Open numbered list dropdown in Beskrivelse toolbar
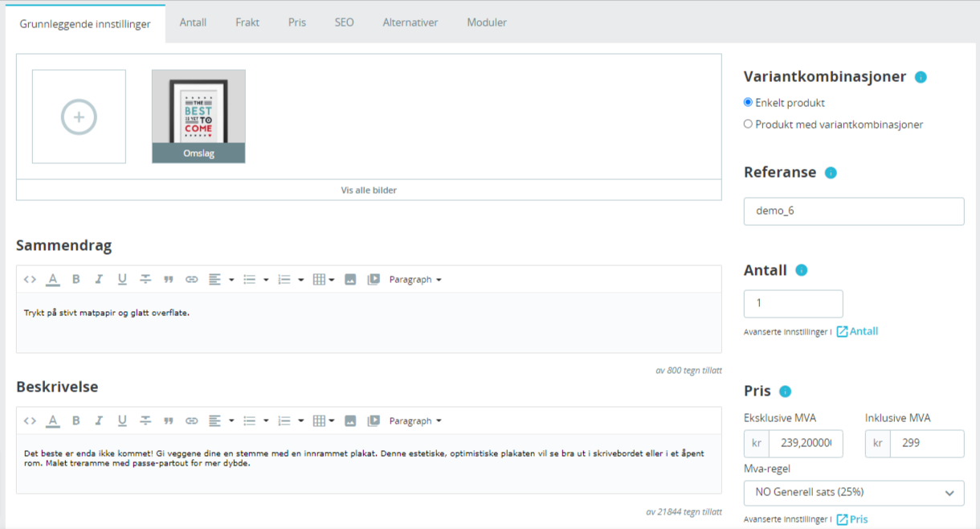Image resolution: width=980 pixels, height=529 pixels. pyautogui.click(x=290, y=421)
